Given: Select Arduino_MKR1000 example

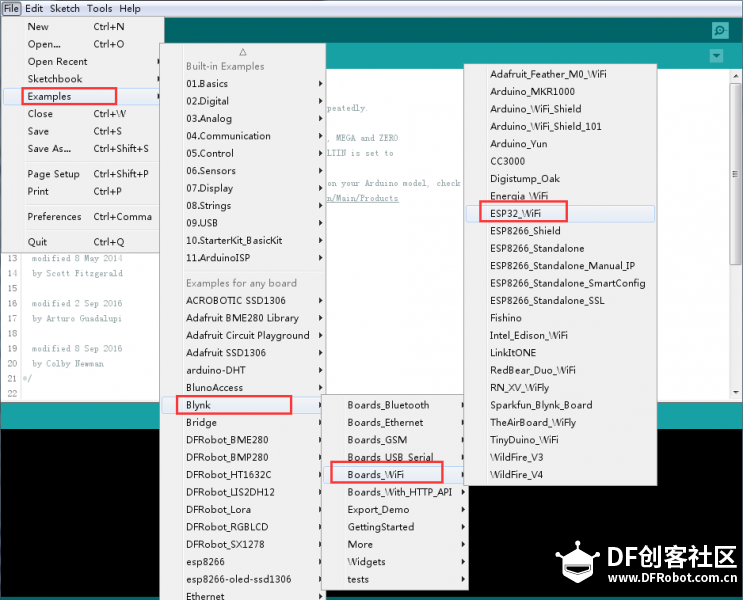Looking at the screenshot, I should tap(560, 91).
